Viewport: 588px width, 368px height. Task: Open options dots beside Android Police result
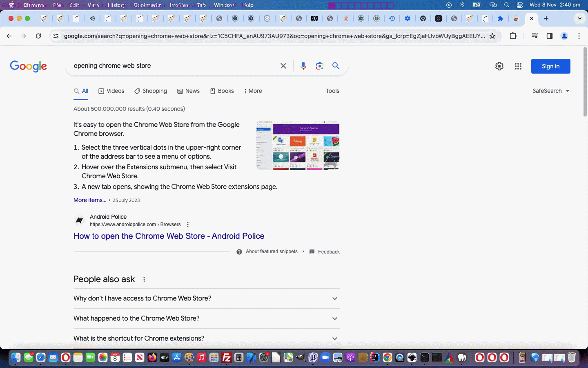pyautogui.click(x=188, y=224)
